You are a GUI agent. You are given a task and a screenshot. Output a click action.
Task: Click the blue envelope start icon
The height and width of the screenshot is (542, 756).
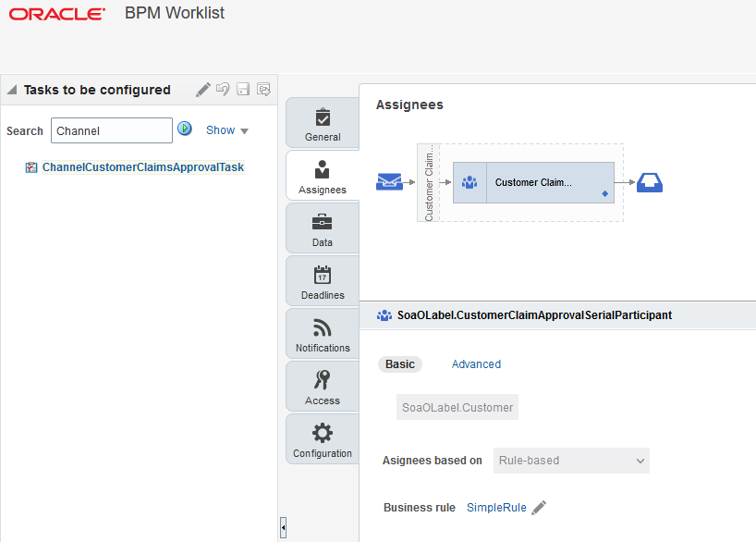coord(389,182)
